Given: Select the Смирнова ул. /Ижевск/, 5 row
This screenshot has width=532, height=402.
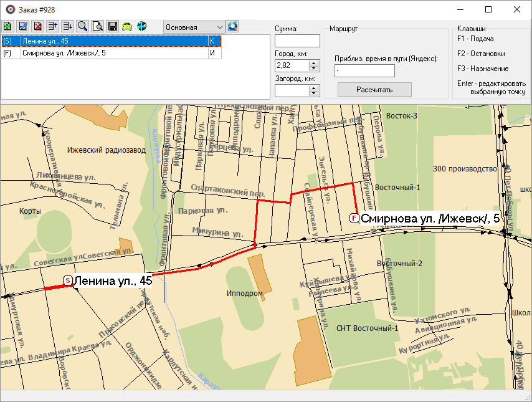Looking at the screenshot, I should click(112, 53).
